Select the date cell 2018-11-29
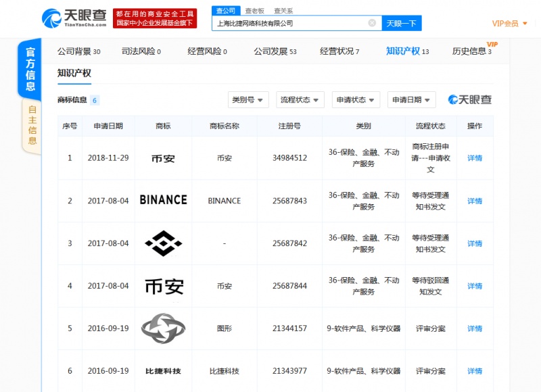This screenshot has width=541, height=392. coord(108,158)
